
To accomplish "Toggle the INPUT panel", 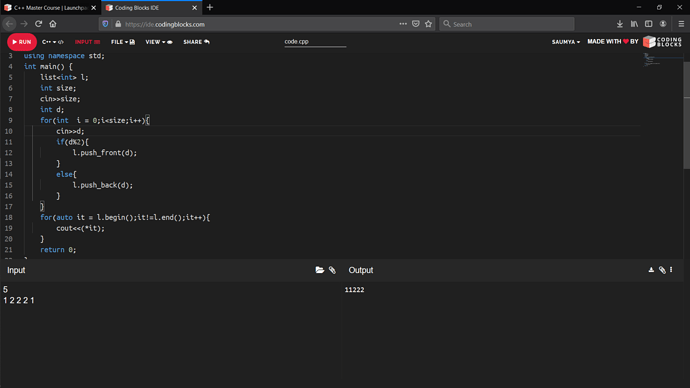I will (87, 42).
